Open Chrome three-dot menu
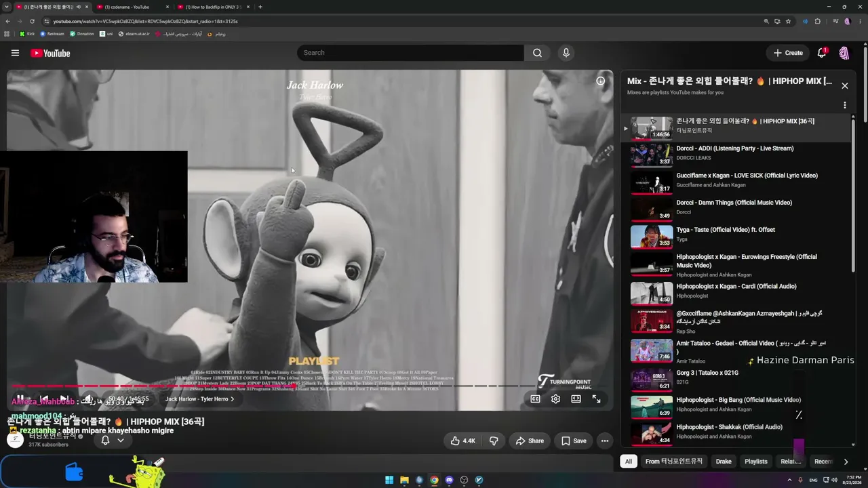 (x=859, y=21)
